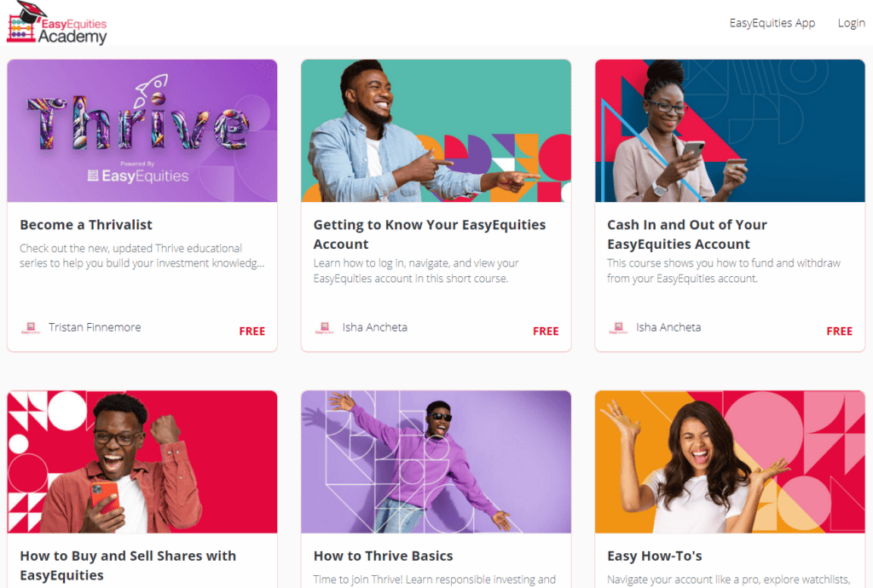Open Getting to Know Your EasyEquities Account title
The width and height of the screenshot is (873, 588).
click(x=430, y=234)
